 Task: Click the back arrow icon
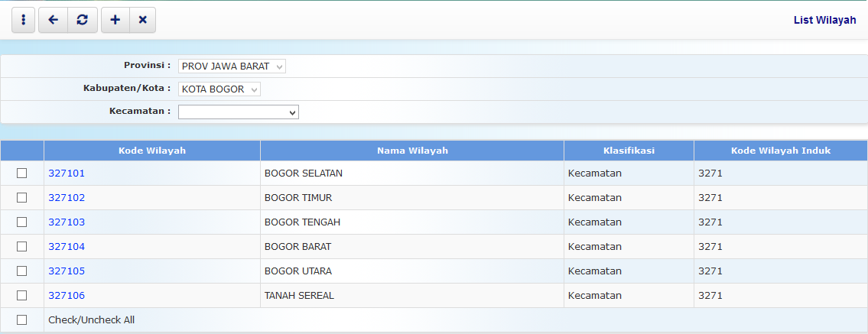53,21
